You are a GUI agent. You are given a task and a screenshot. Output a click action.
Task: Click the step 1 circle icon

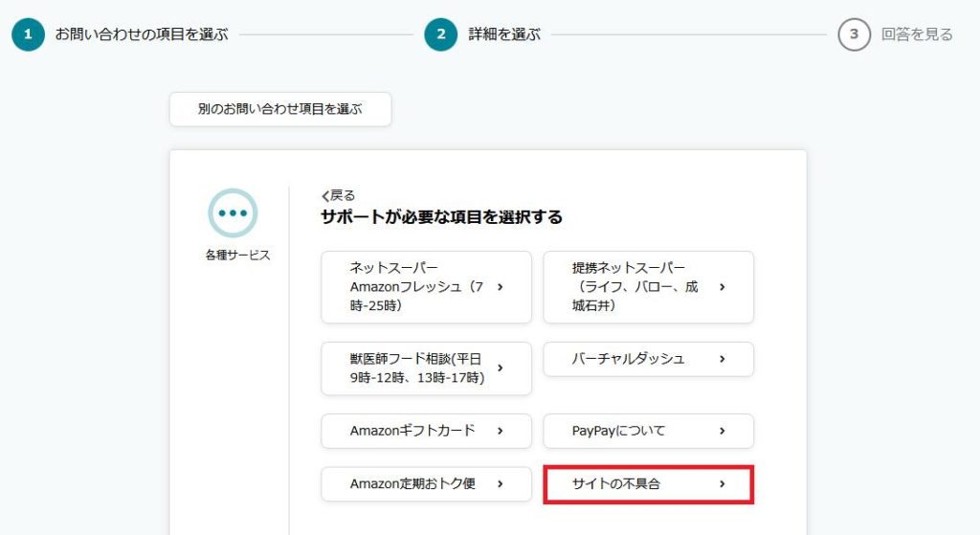point(28,34)
